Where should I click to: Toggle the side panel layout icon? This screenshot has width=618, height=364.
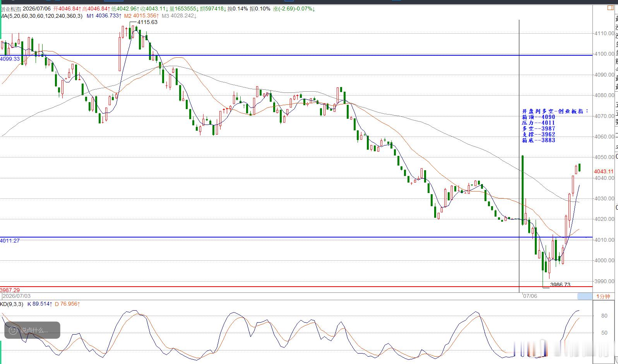click(611, 7)
